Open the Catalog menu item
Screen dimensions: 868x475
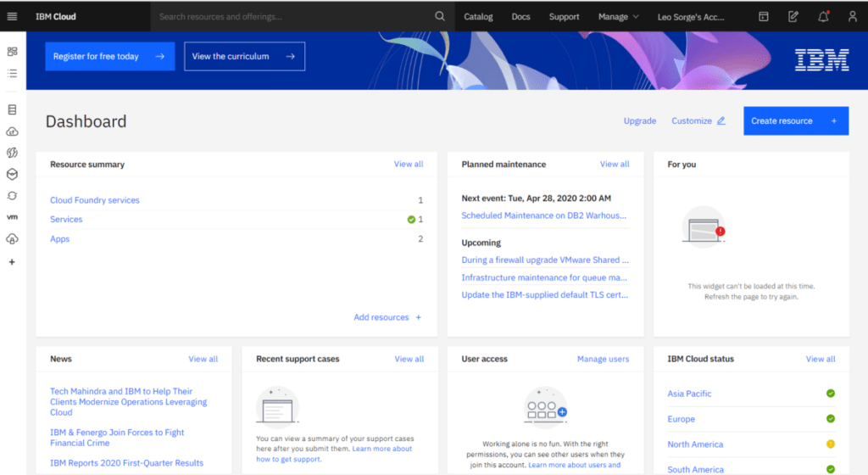point(478,17)
